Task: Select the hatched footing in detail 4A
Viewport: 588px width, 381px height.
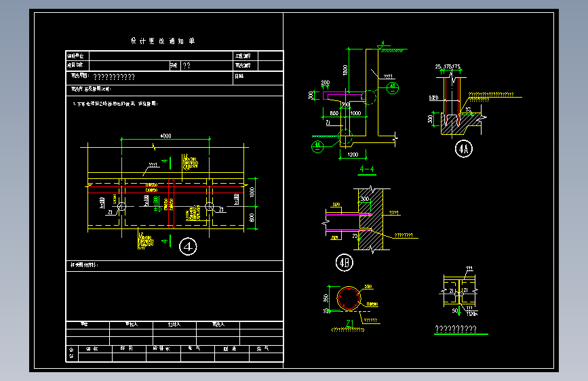Action: pyautogui.click(x=460, y=124)
